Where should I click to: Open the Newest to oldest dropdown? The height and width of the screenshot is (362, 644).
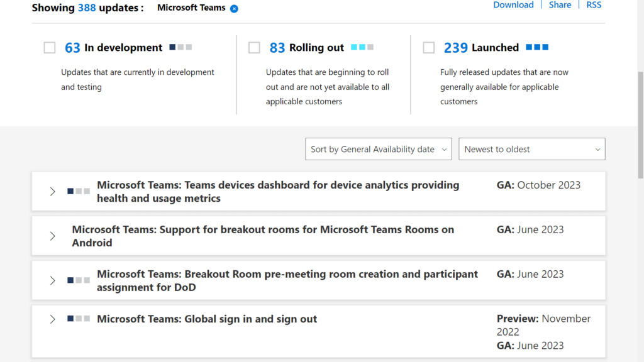click(x=532, y=149)
